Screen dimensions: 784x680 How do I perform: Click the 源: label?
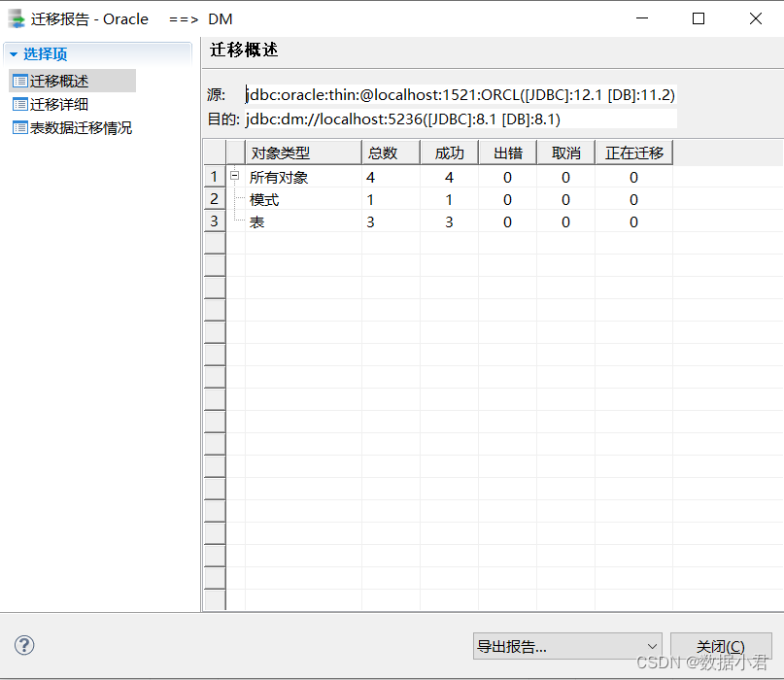coord(216,94)
